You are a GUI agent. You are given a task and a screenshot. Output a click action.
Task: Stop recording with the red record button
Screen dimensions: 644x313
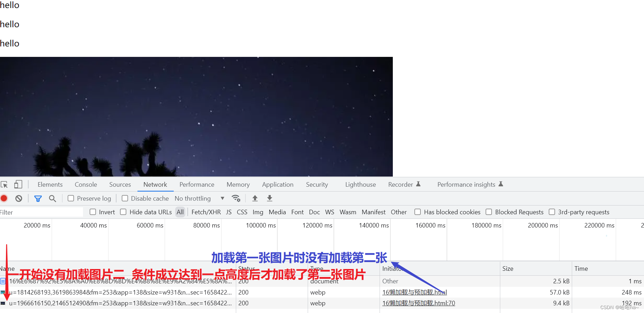4,198
